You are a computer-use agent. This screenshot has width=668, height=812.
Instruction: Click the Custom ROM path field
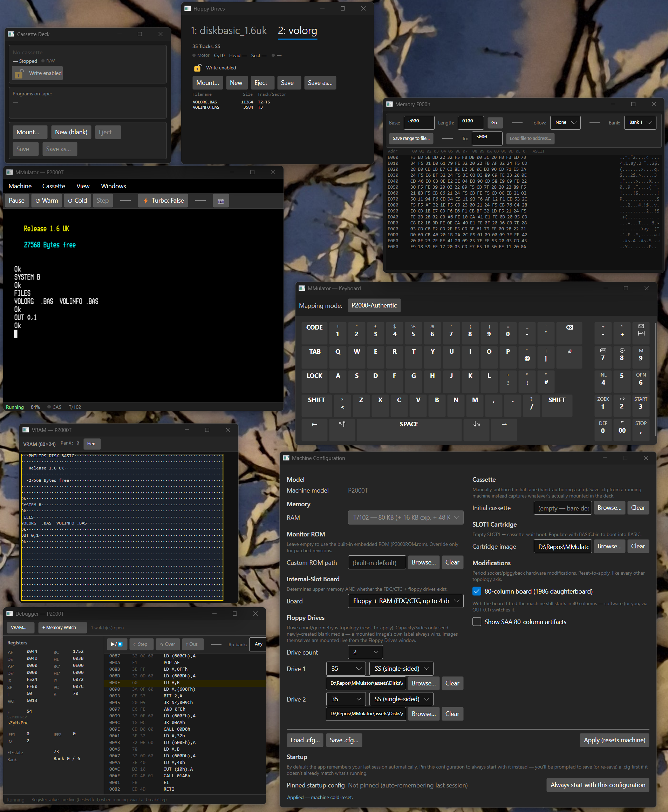tap(377, 563)
